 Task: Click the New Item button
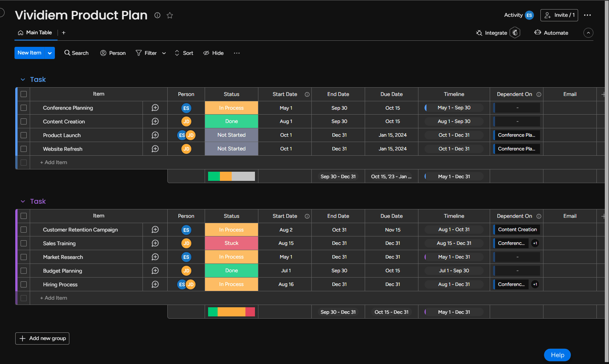point(30,53)
